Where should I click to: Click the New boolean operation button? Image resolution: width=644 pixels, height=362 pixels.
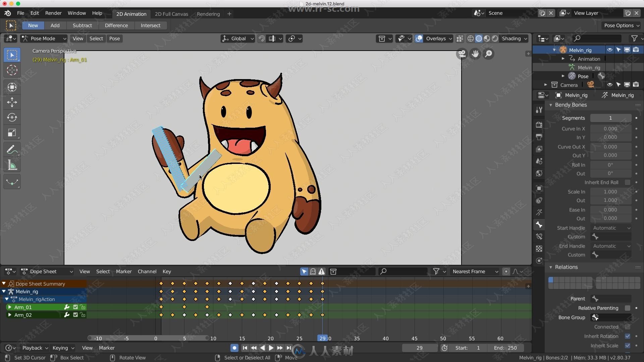33,25
